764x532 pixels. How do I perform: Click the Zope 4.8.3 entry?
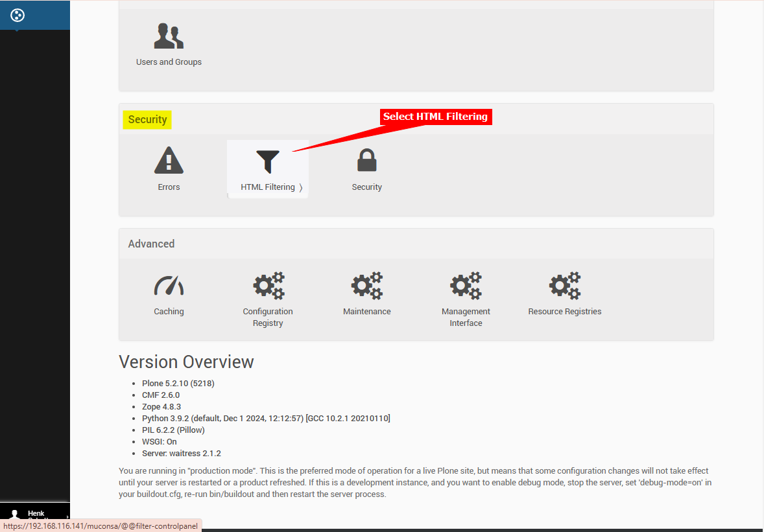161,407
